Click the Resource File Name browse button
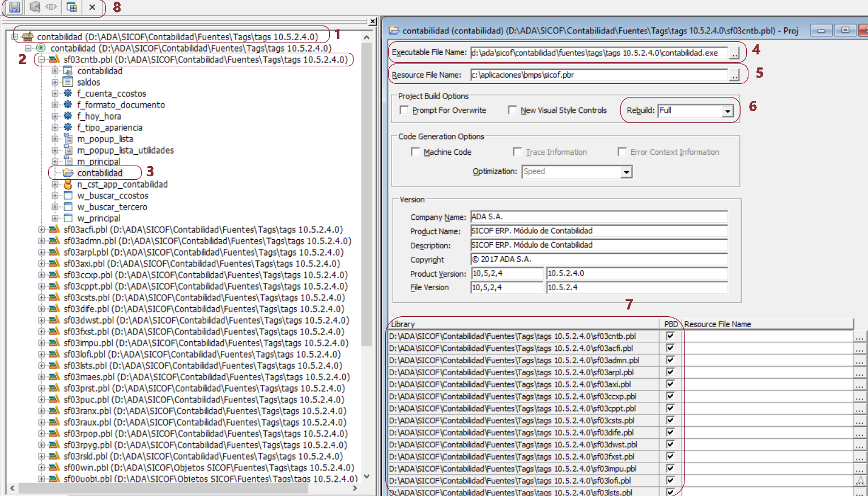868x496 pixels. [x=734, y=75]
